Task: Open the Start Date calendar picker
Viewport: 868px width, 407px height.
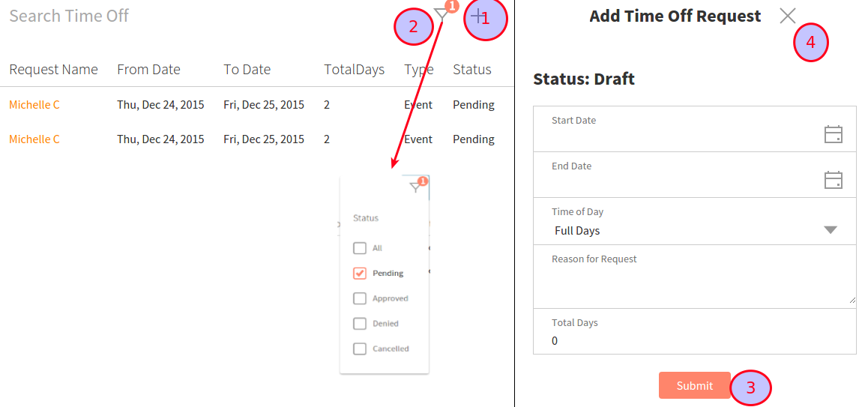Action: 833,134
